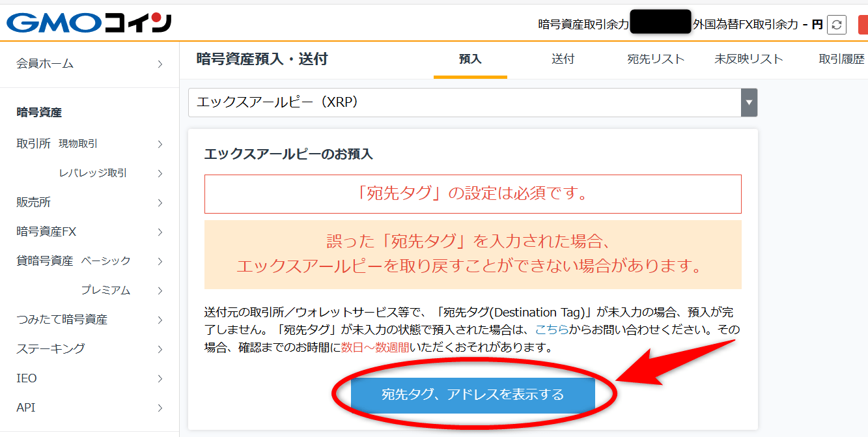Screen dimensions: 868x437
Task: Open ステーキング sidebar item
Action: (x=51, y=349)
